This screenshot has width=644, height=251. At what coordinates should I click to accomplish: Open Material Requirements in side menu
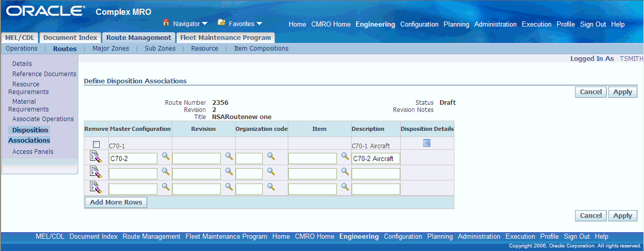click(29, 105)
